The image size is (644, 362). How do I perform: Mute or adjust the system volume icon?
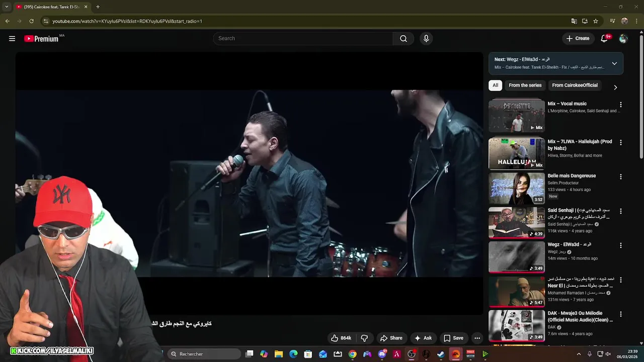[x=608, y=354]
